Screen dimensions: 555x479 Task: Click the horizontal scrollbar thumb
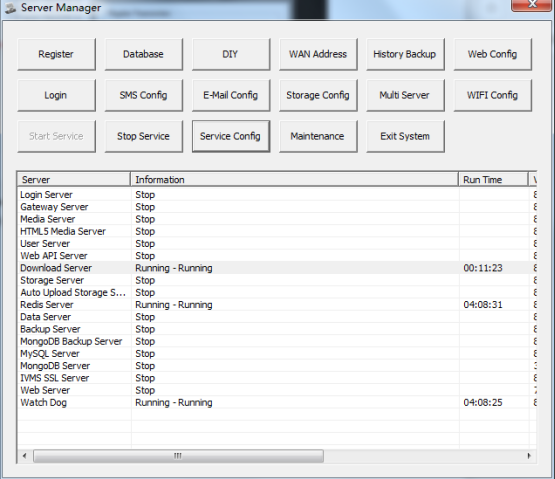click(178, 456)
